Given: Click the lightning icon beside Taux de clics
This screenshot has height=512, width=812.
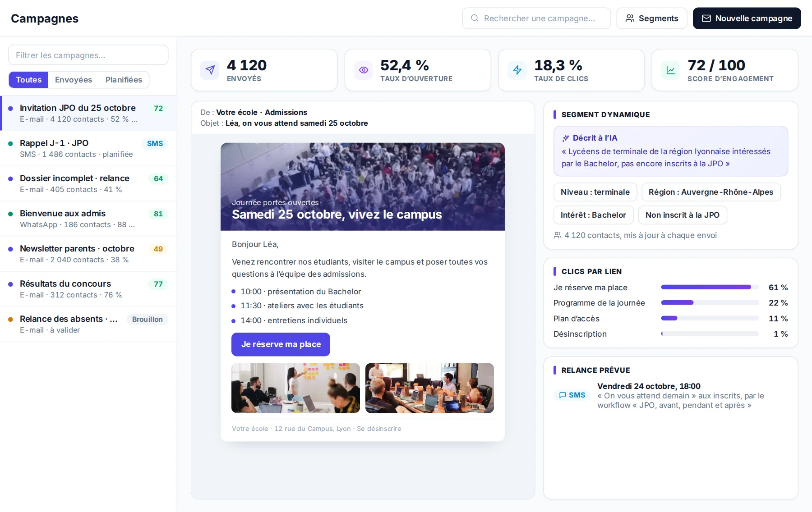Looking at the screenshot, I should coord(517,70).
